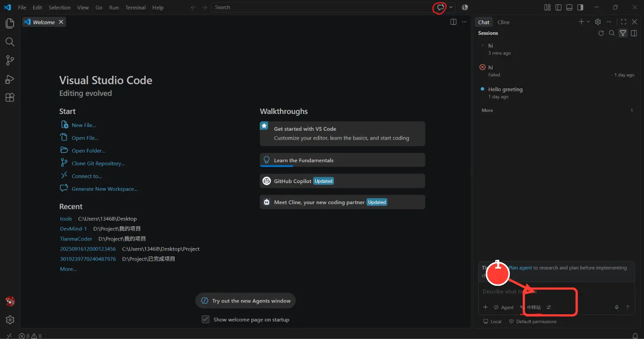
Task: Open the Local session target picker
Action: (x=493, y=321)
